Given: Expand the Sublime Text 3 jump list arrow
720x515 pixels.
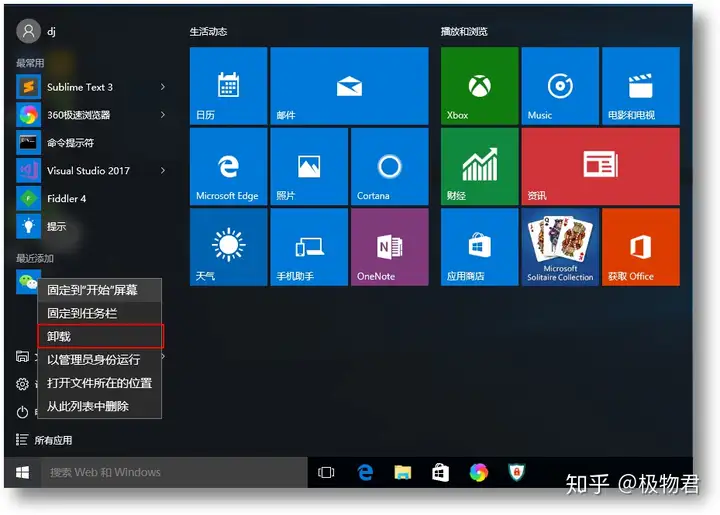Looking at the screenshot, I should click(163, 87).
